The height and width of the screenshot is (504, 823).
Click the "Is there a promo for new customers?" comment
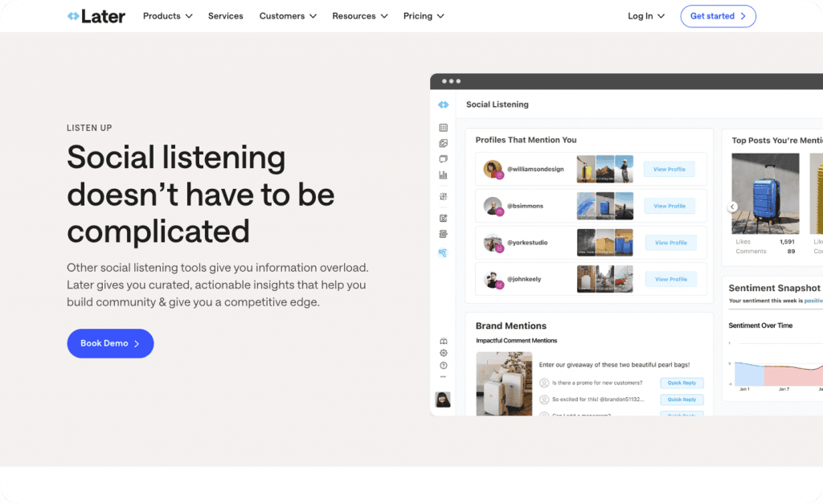[x=597, y=383]
